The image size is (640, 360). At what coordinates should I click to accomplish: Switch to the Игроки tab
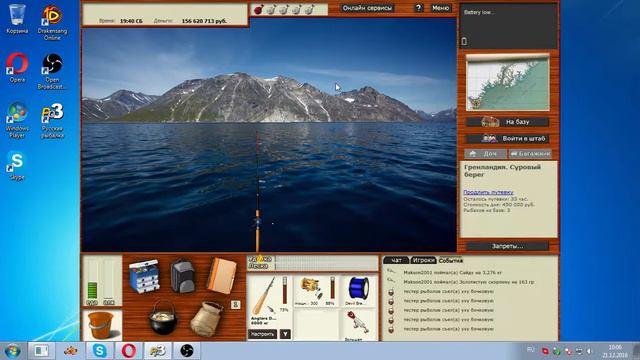pos(423,260)
